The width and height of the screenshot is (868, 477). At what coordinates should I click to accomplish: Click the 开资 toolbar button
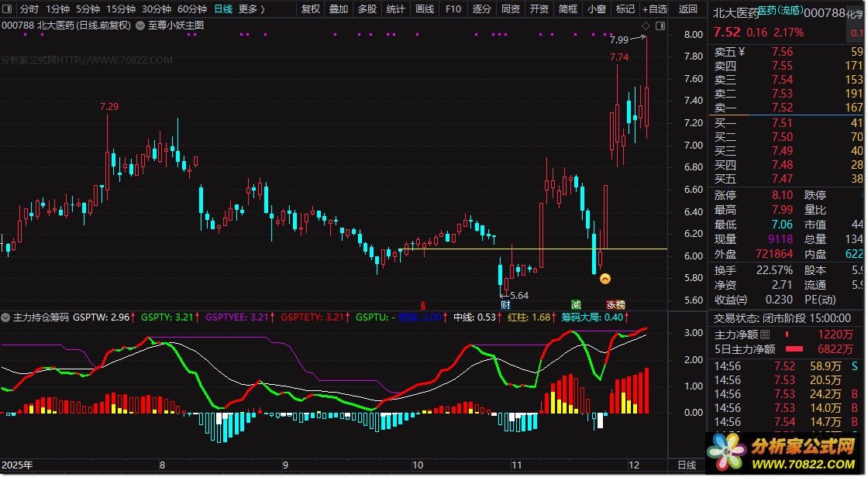tap(539, 9)
